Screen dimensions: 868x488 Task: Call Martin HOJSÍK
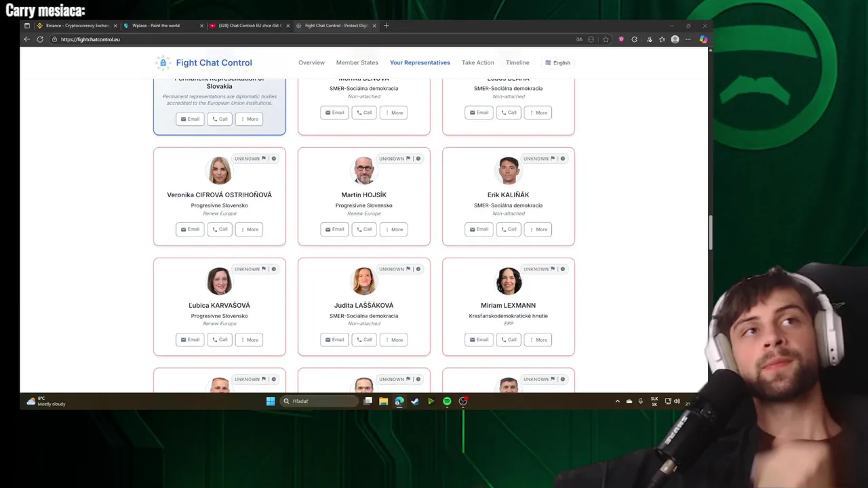pyautogui.click(x=364, y=229)
